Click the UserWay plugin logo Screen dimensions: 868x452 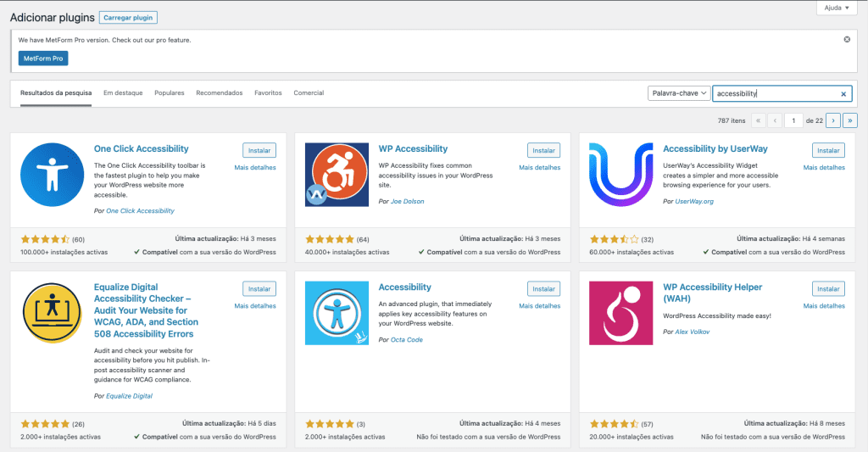click(x=621, y=175)
